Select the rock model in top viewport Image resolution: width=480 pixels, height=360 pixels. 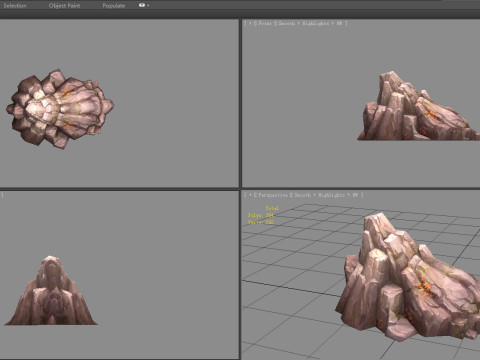tap(60, 108)
